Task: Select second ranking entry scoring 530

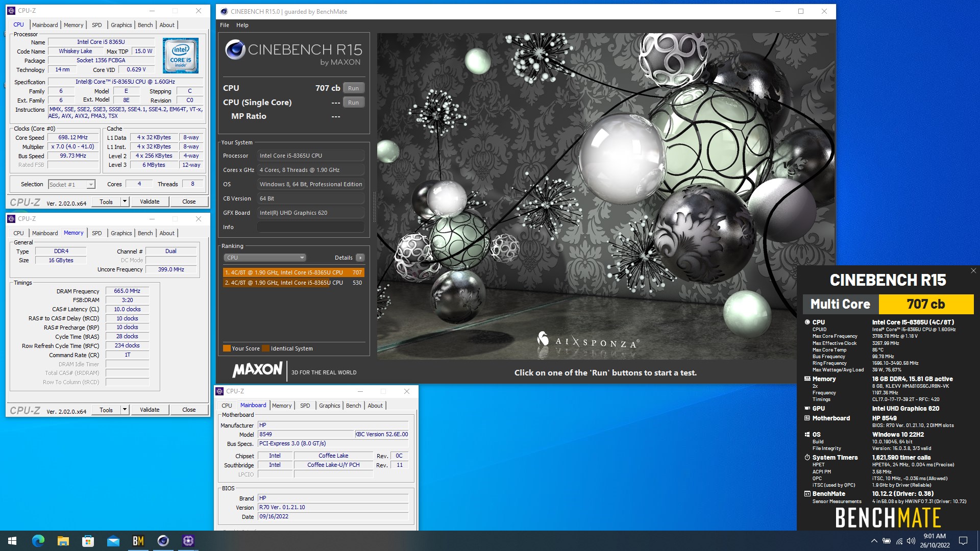Action: tap(293, 283)
